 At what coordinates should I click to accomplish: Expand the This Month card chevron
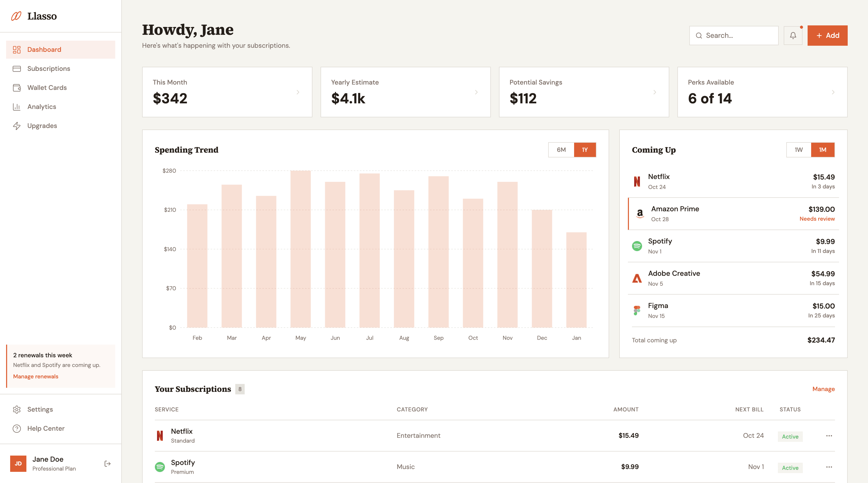(x=298, y=92)
